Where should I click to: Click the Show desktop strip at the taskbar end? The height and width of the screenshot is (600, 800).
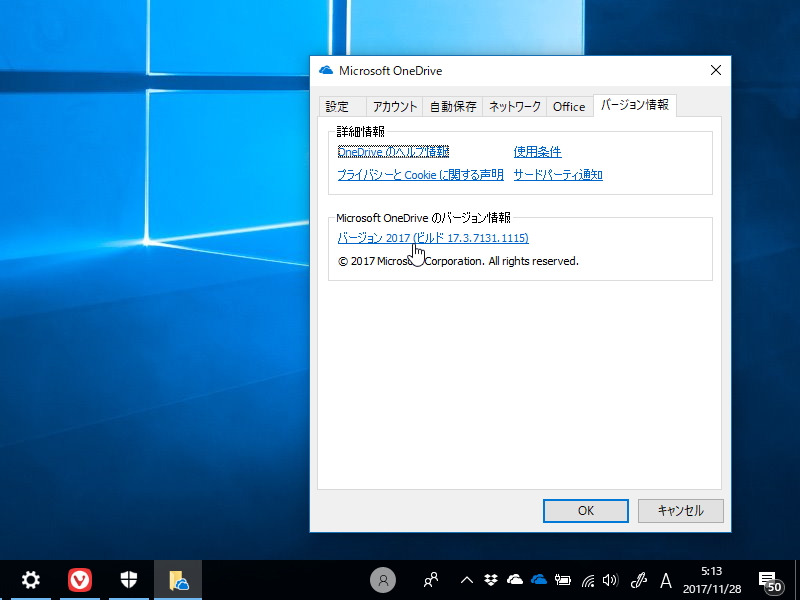coord(797,580)
